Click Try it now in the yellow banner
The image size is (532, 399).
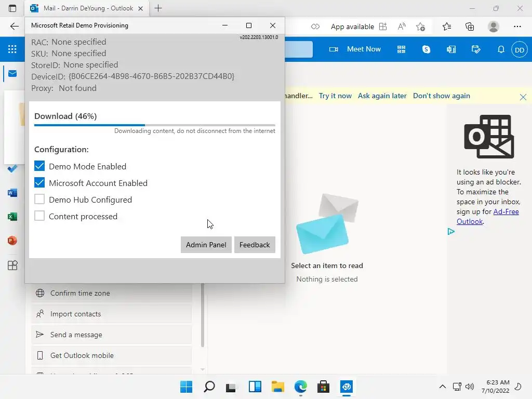(x=335, y=96)
